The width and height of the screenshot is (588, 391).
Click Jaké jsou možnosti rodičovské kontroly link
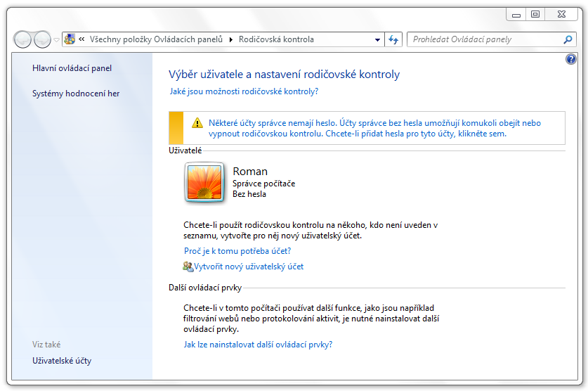[x=244, y=91]
